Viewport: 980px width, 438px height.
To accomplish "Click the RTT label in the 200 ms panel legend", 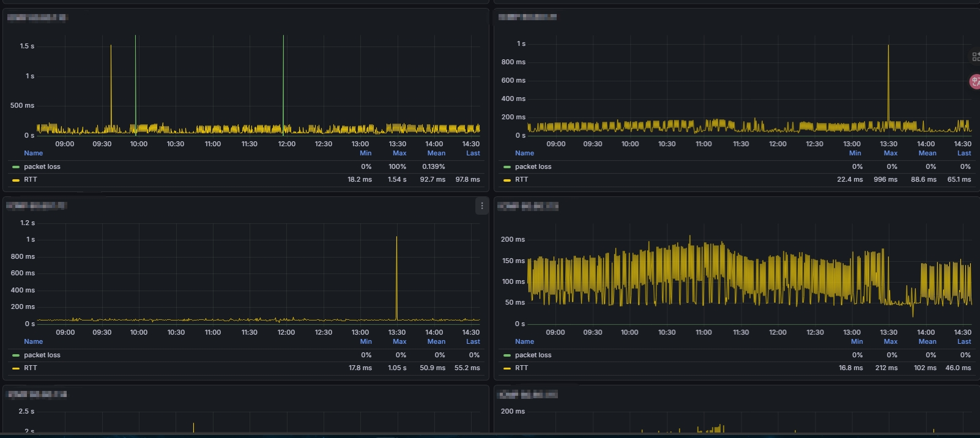I will pyautogui.click(x=521, y=368).
